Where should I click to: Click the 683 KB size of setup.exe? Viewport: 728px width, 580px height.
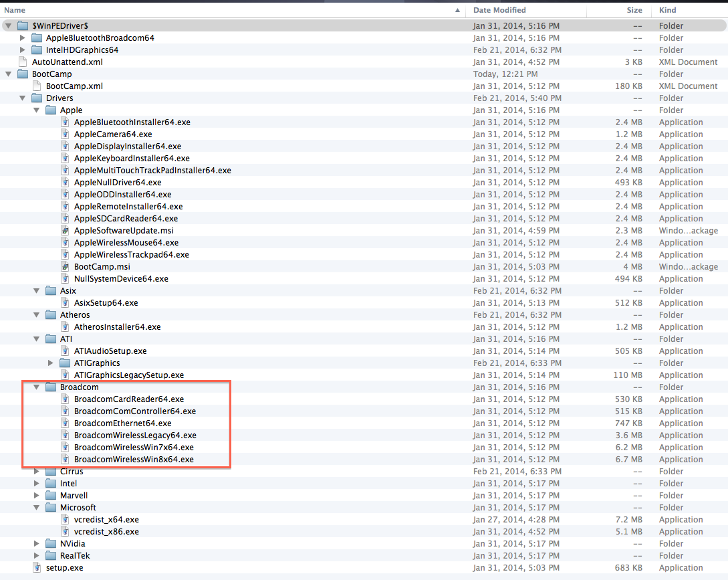(628, 567)
